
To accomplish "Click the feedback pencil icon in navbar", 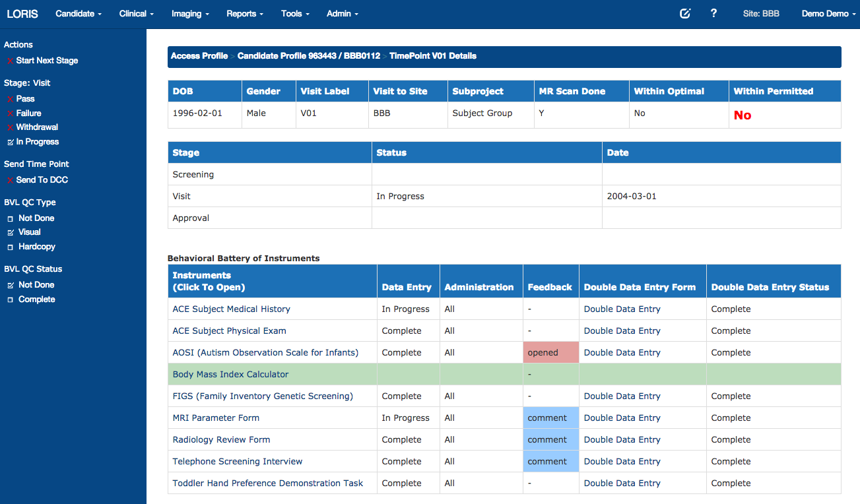I will 685,13.
